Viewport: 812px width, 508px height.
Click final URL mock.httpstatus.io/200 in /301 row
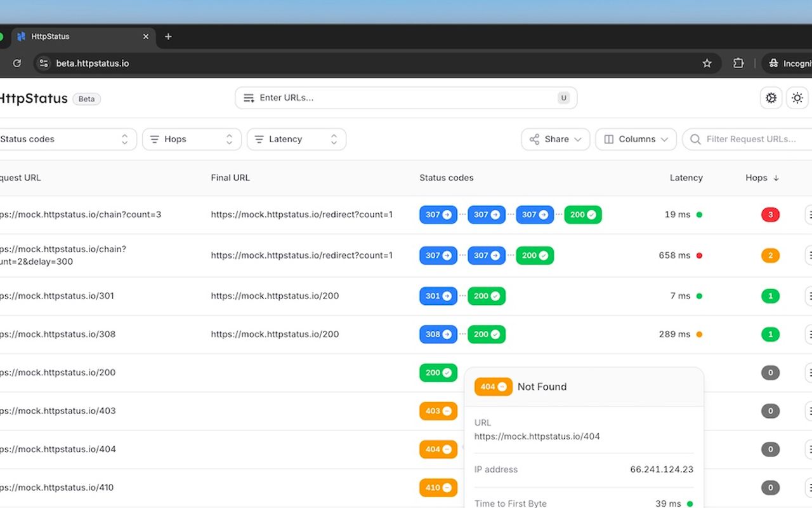(275, 296)
